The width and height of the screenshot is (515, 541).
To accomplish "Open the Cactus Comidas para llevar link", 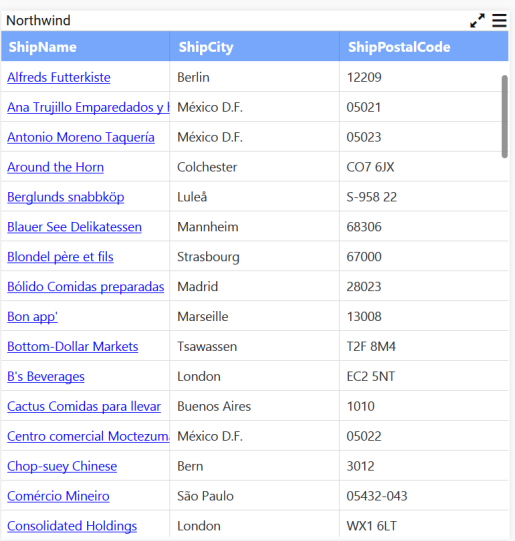I will coord(84,406).
